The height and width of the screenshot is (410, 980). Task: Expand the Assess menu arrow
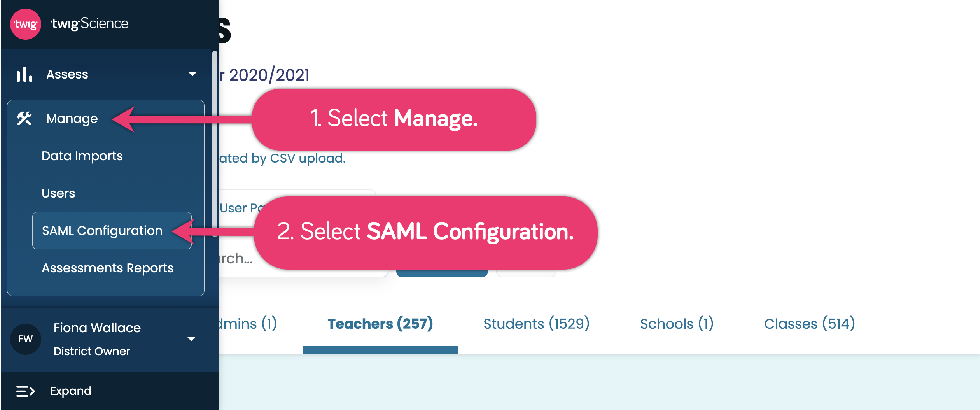(x=192, y=74)
